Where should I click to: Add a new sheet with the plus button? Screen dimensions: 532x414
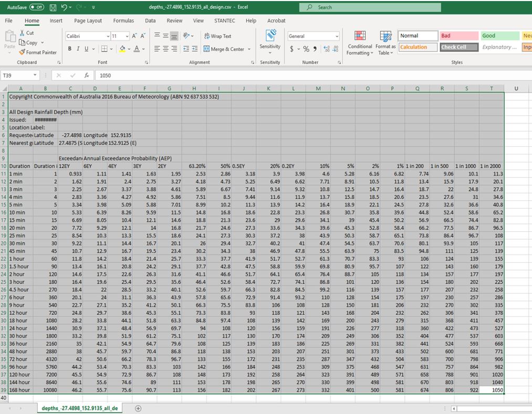(x=138, y=409)
